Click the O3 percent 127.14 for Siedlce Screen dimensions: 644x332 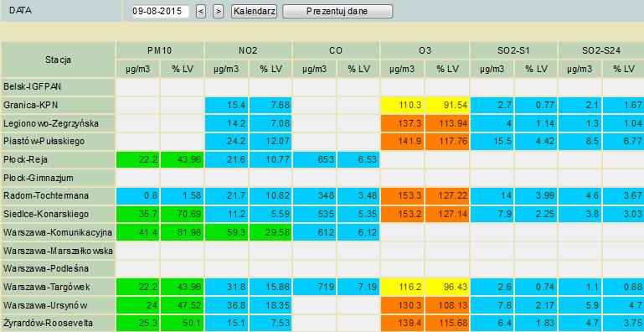pyautogui.click(x=447, y=214)
